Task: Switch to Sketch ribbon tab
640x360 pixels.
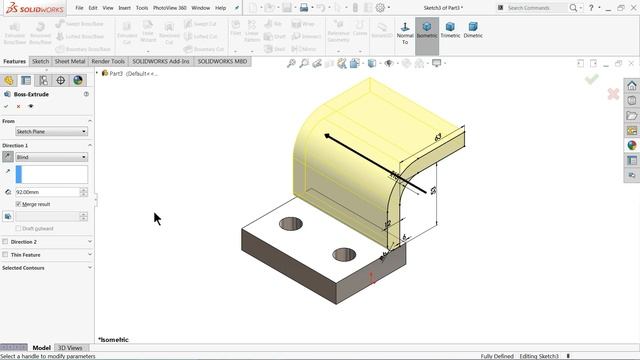Action: 40,61
